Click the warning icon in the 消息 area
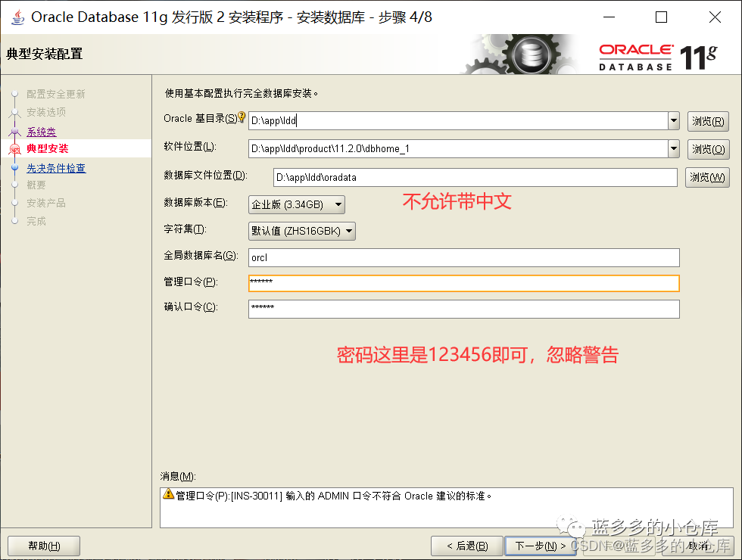The image size is (742, 560). click(170, 495)
